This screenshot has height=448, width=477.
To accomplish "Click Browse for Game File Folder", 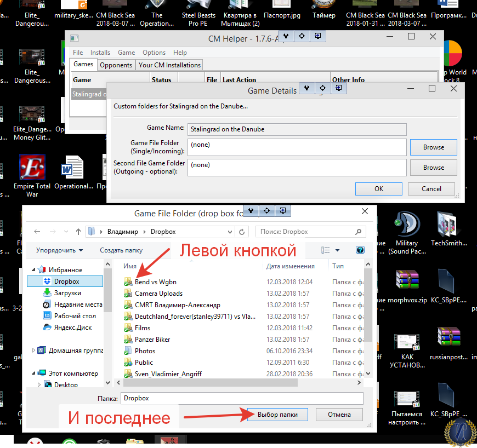I will (433, 147).
